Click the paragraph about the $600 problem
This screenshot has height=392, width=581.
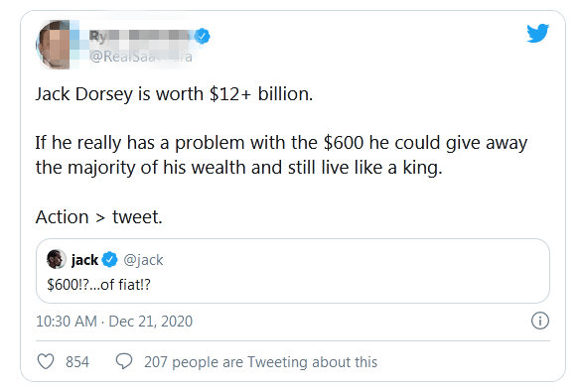[281, 155]
